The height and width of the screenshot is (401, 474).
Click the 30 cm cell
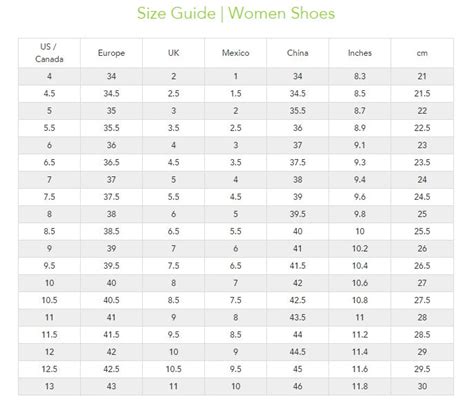[422, 386]
